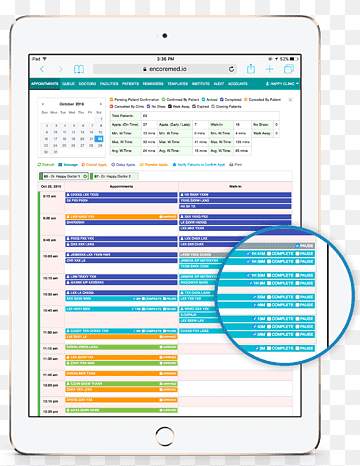Toggle Confirmed By Patient legend checkbox
Viewport: 360px width, 466px height.
(164, 99)
